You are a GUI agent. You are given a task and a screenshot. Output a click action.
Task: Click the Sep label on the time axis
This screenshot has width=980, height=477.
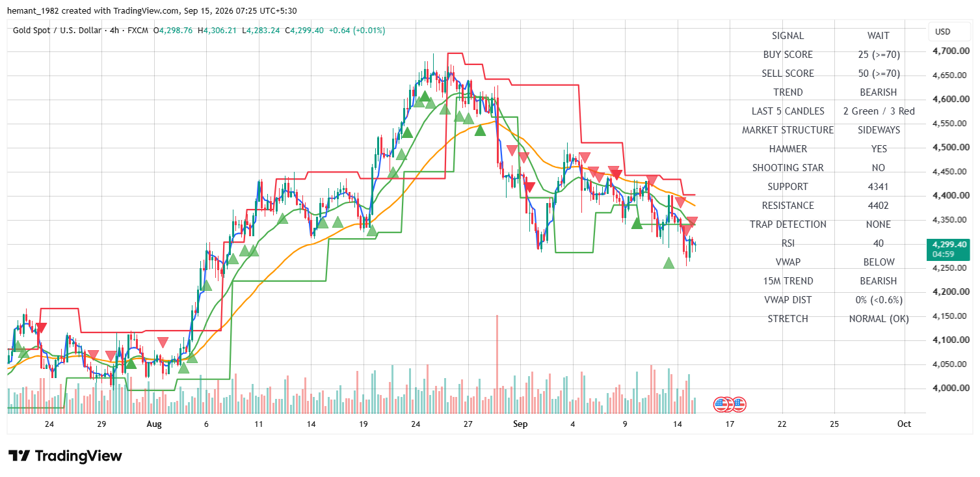(x=520, y=424)
